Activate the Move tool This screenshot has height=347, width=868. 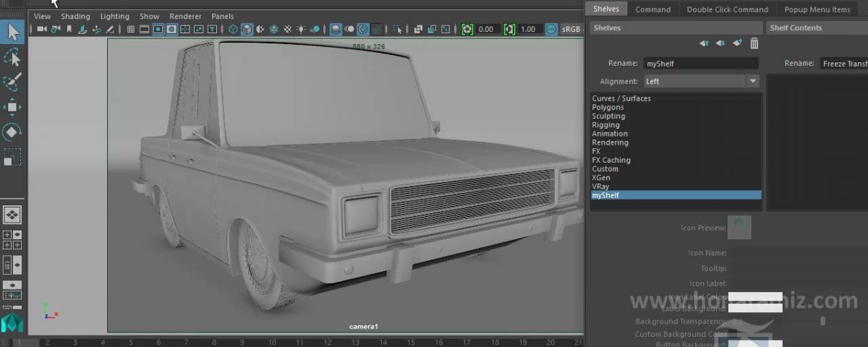coord(12,107)
